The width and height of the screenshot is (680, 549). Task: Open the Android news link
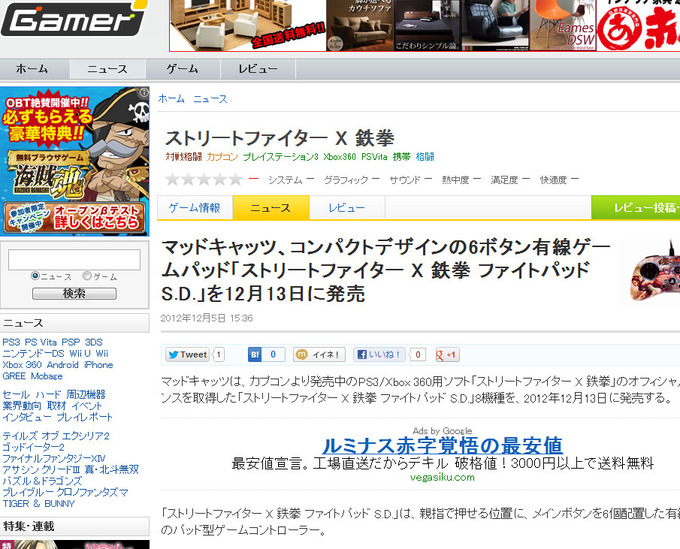click(62, 365)
